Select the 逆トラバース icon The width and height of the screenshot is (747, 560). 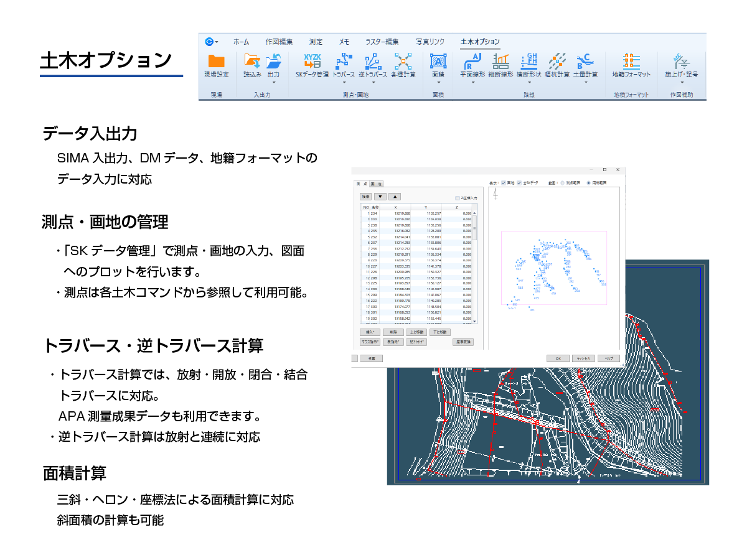tap(373, 61)
